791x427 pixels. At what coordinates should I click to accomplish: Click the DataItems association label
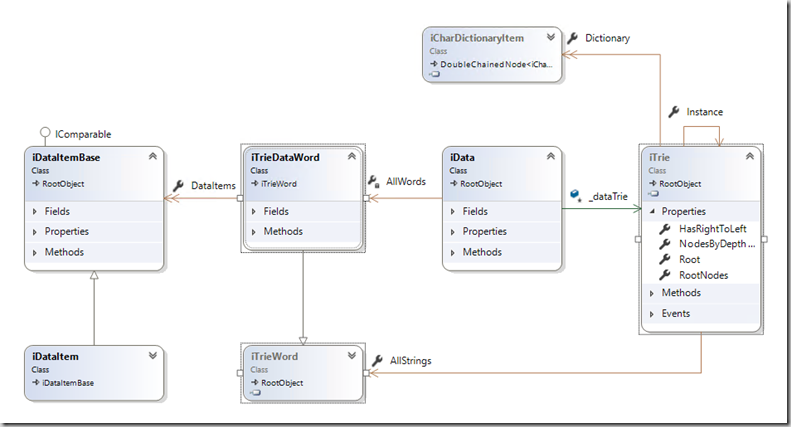[x=213, y=186]
